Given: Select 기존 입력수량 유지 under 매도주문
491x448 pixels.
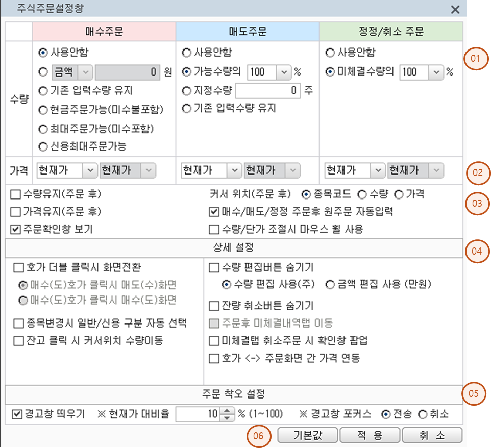Looking at the screenshot, I should (186, 109).
